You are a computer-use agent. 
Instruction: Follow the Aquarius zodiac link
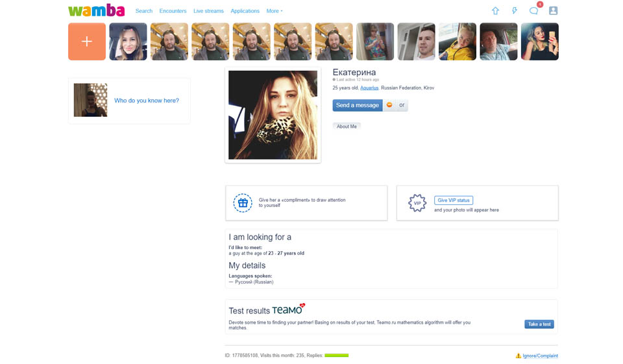[369, 88]
